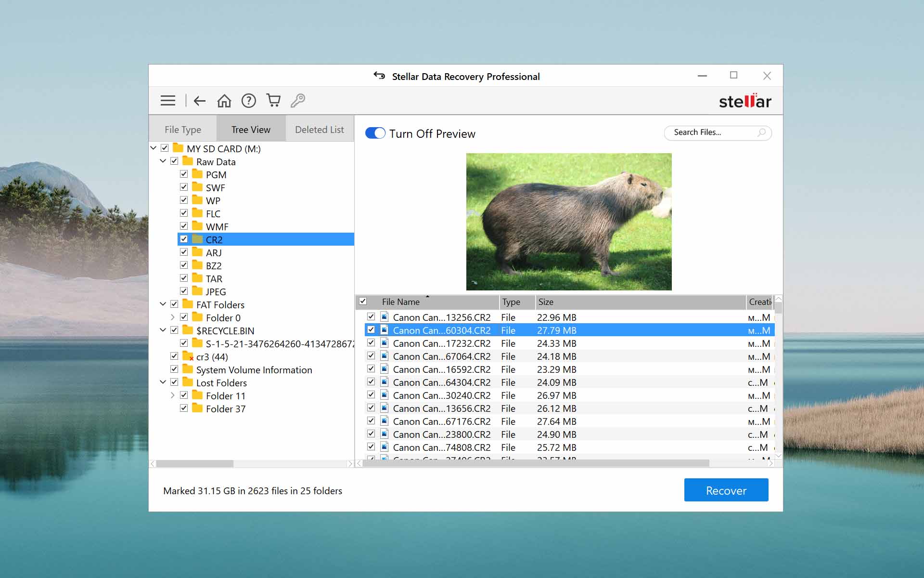Uncheck the WMF folder checkbox
The image size is (924, 578).
click(184, 226)
